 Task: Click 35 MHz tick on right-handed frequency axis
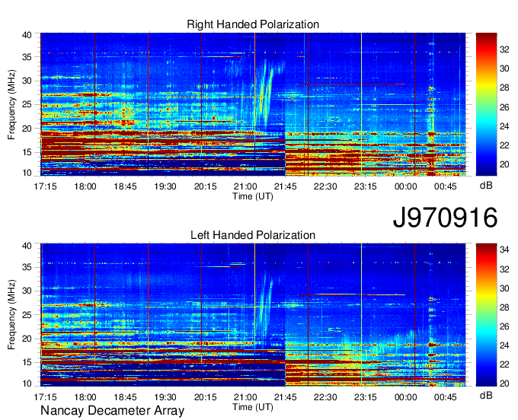[x=27, y=57]
